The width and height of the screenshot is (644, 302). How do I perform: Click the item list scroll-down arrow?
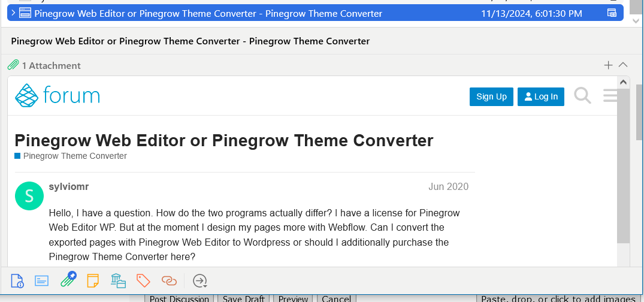[636, 21]
